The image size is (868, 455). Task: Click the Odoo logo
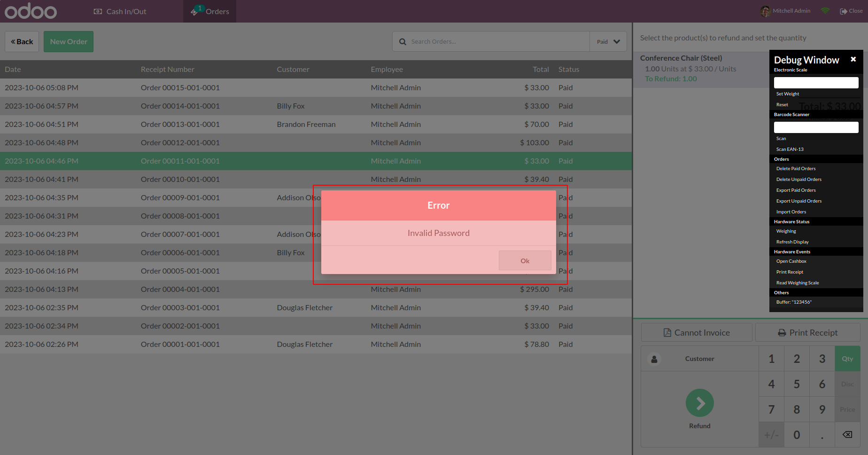[31, 11]
